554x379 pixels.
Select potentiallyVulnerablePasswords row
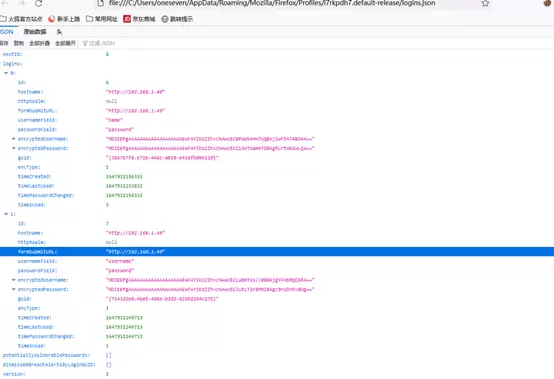[277, 355]
